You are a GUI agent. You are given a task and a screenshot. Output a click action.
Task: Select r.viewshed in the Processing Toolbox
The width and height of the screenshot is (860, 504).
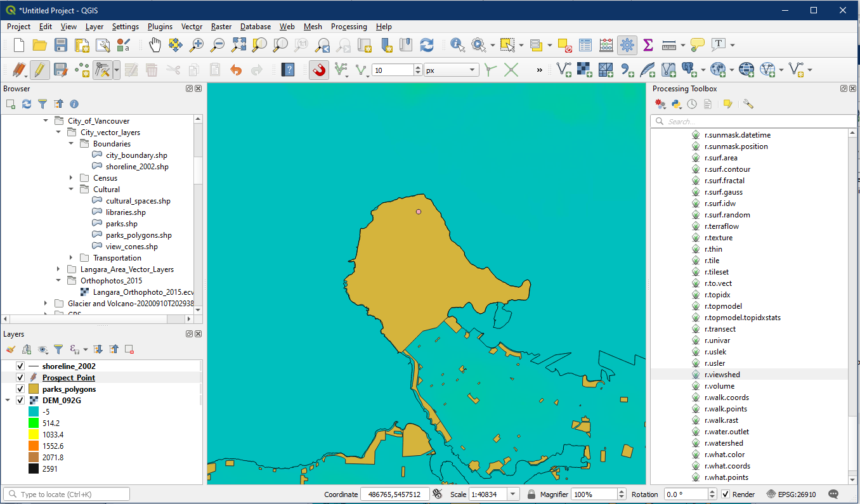tap(722, 375)
